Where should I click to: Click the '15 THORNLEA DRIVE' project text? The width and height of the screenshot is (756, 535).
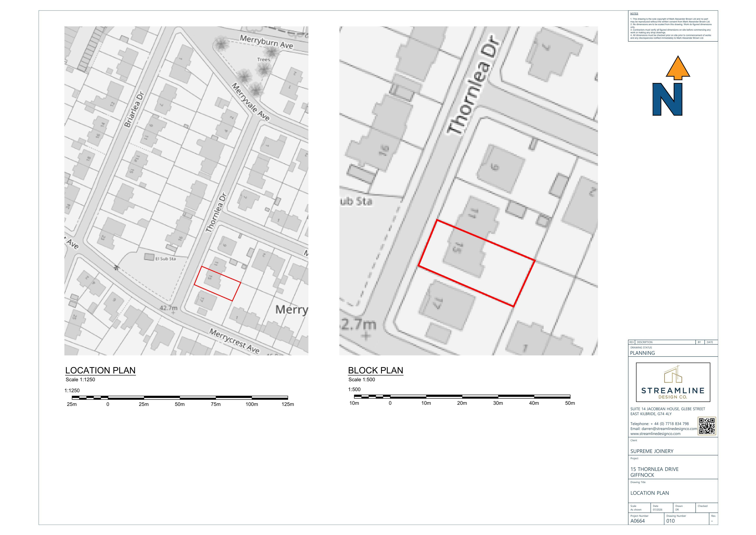click(x=654, y=469)
